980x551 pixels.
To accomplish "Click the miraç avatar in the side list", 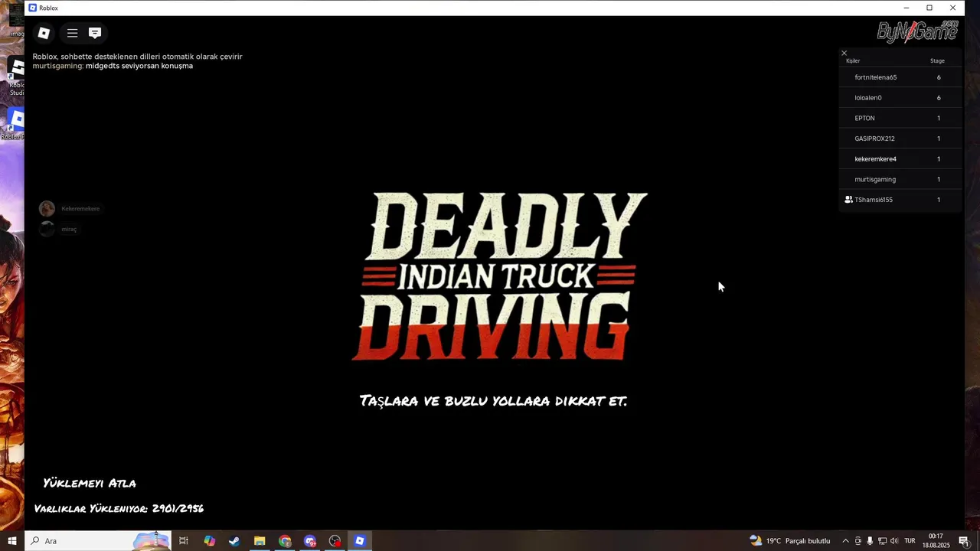I will click(x=47, y=229).
